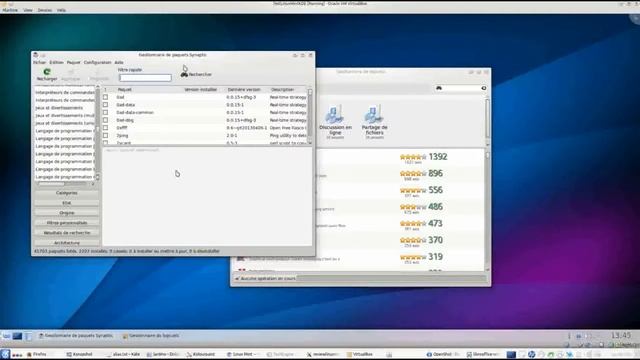Switch to Gestionnaire de logiciels taskbar entry
640x360 pixels.
(151, 336)
